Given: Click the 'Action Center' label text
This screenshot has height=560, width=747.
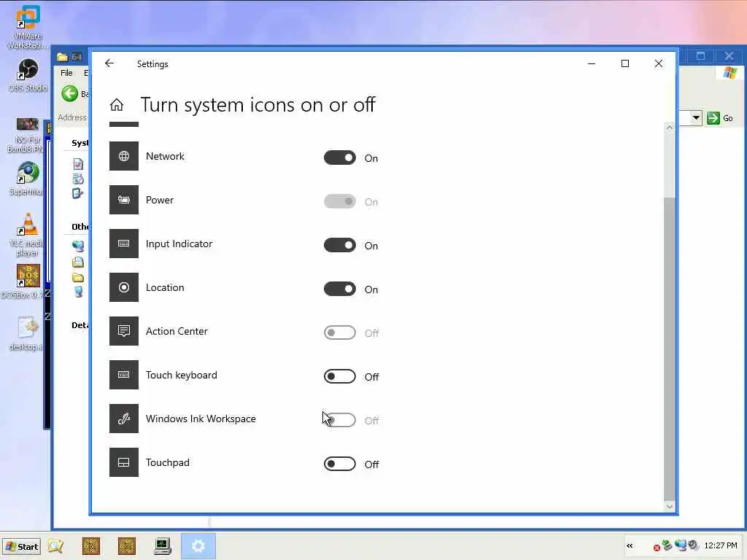Looking at the screenshot, I should pyautogui.click(x=177, y=331).
